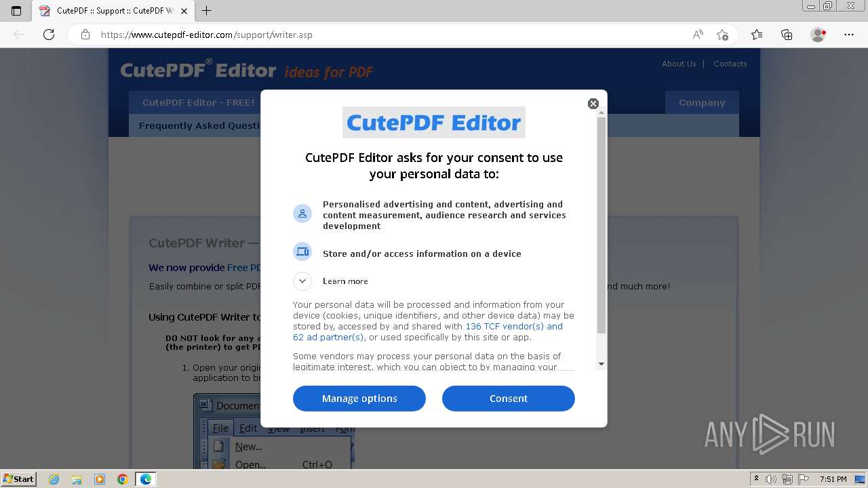Open the Windows Start menu
This screenshot has height=488, width=868.
pos(18,479)
